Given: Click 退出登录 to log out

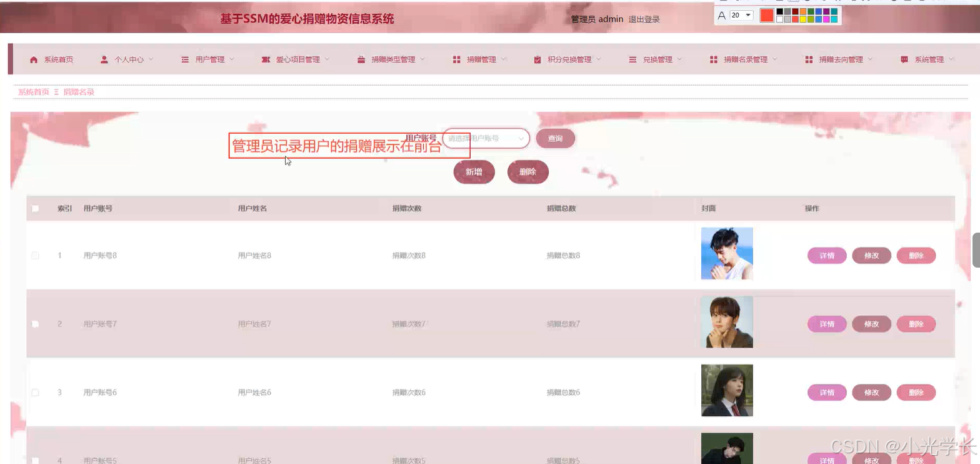Looking at the screenshot, I should point(644,19).
